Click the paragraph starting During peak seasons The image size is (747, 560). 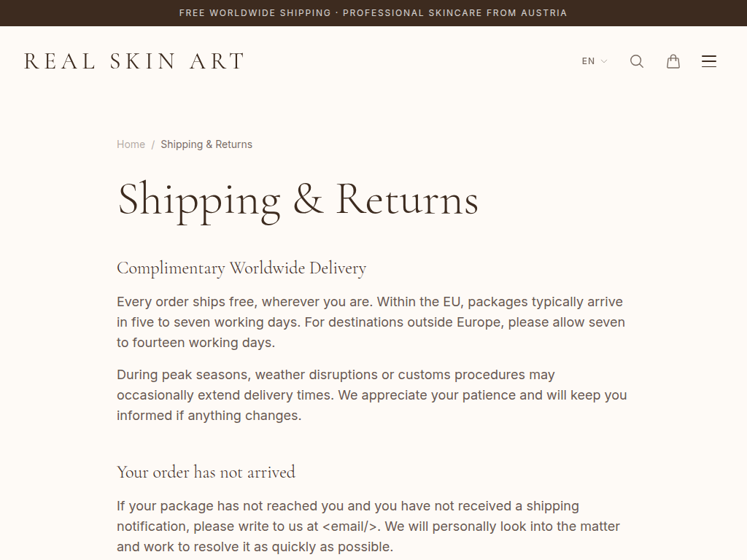point(371,395)
